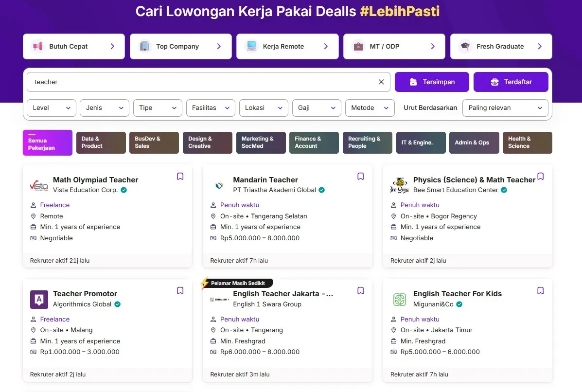View saved jobs with Tersimpan button
The height and width of the screenshot is (392, 582).
[x=432, y=82]
